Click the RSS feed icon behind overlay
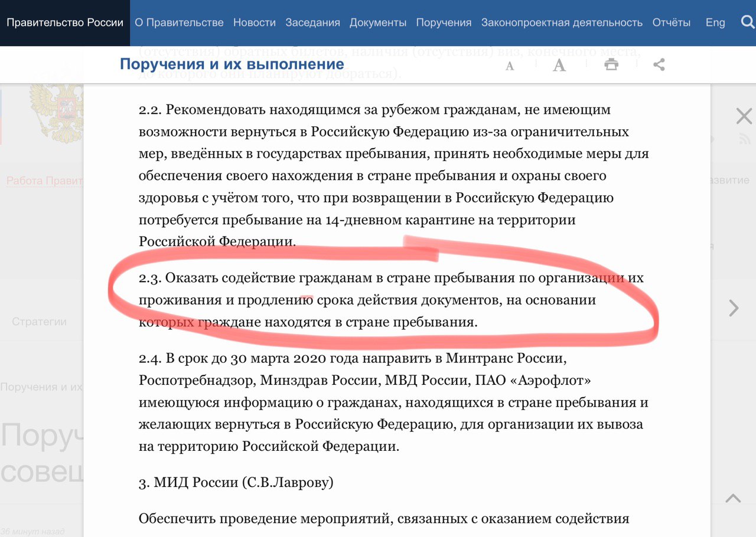Screen dimensions: 756x537 [x=744, y=140]
